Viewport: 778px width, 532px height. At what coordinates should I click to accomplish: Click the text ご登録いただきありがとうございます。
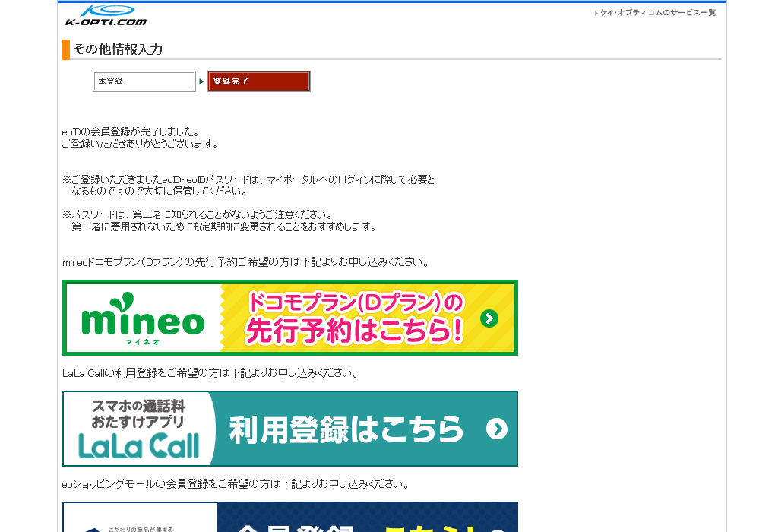coord(141,144)
